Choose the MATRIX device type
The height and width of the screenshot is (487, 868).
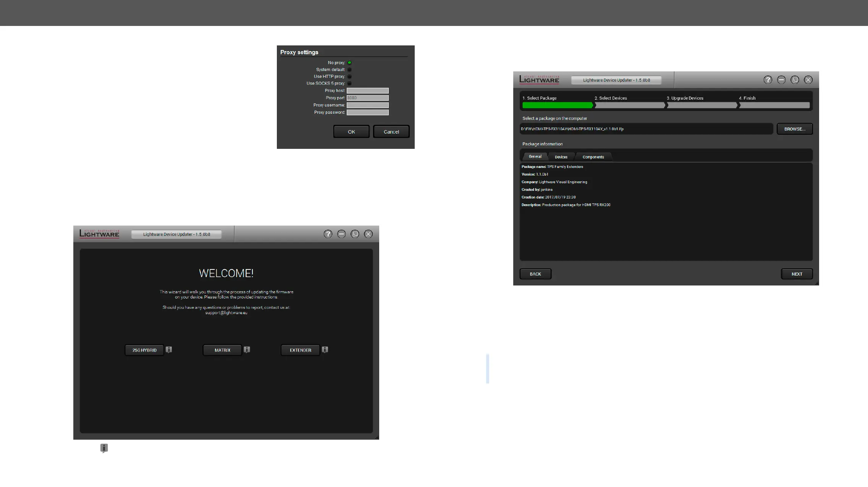click(x=222, y=350)
